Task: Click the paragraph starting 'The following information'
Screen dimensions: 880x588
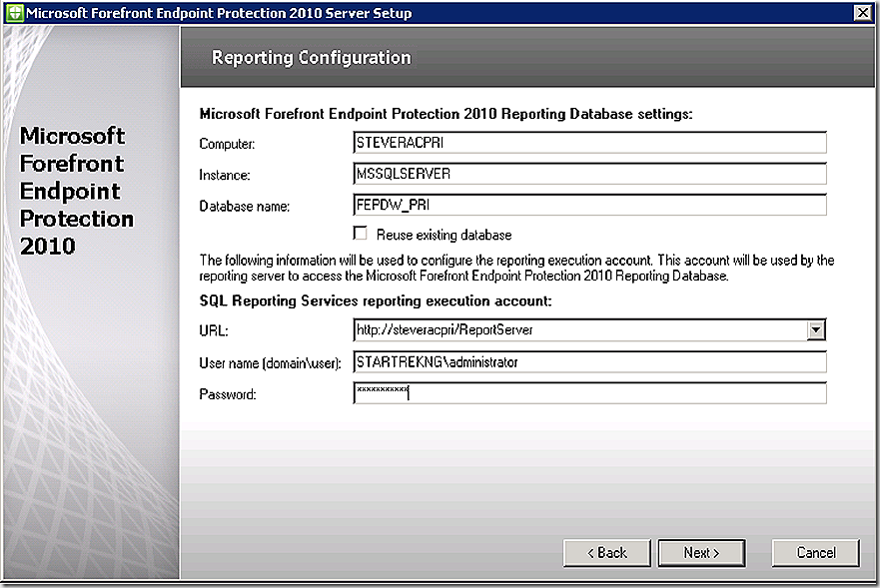Action: (516, 269)
